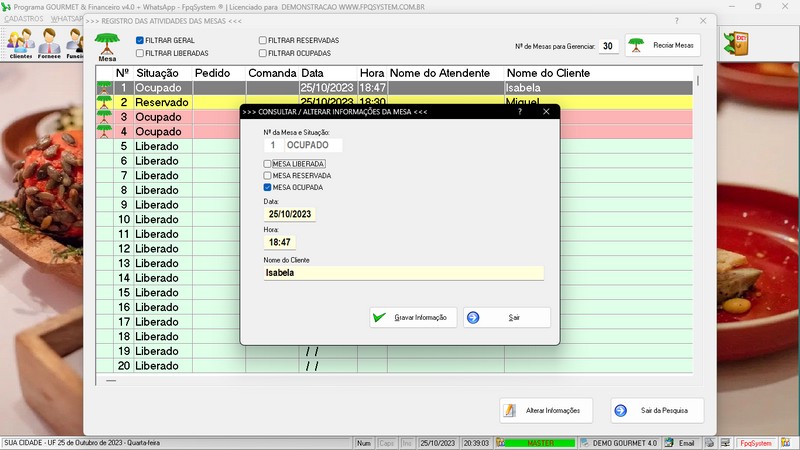Click the blue arrow icon on Sair
The height and width of the screenshot is (450, 800).
click(473, 317)
